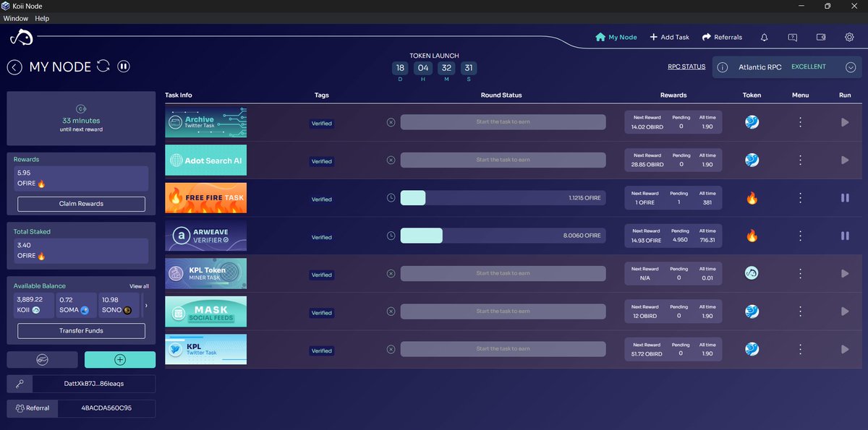Screen dimensions: 868x430
Task: Open the Free Fire Task three-dot menu
Action: (800, 198)
